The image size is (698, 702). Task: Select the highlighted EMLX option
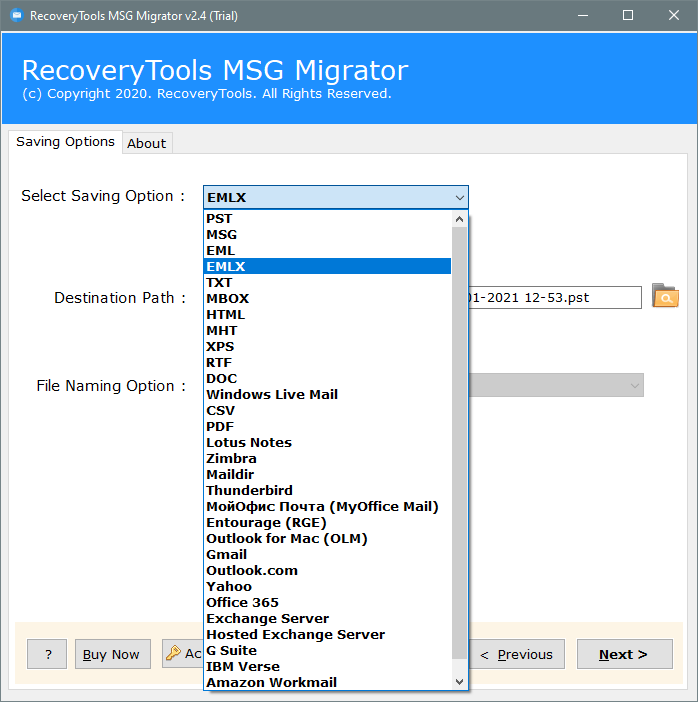point(327,266)
